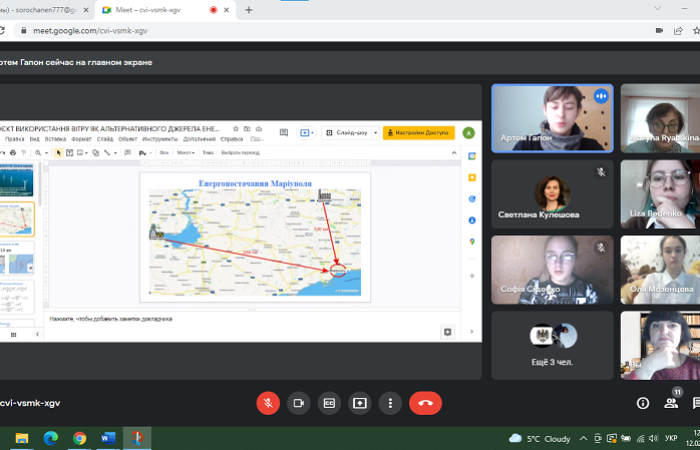Click the yellow 'Настройки Доступа' button
Image resolution: width=700 pixels, height=450 pixels.
pyautogui.click(x=418, y=132)
